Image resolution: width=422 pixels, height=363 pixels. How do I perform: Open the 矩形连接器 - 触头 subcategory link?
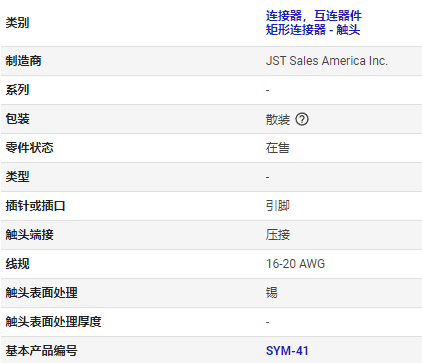313,30
